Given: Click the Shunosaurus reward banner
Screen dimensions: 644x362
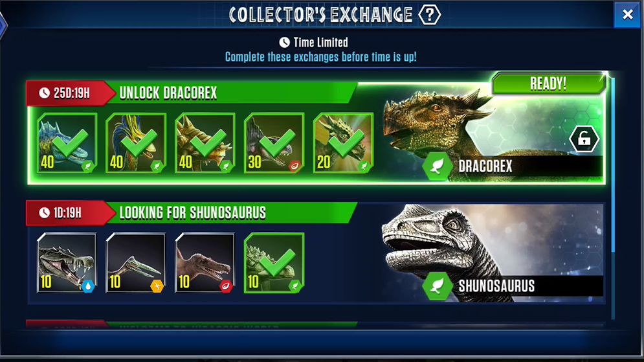Looking at the screenshot, I should tap(493, 253).
